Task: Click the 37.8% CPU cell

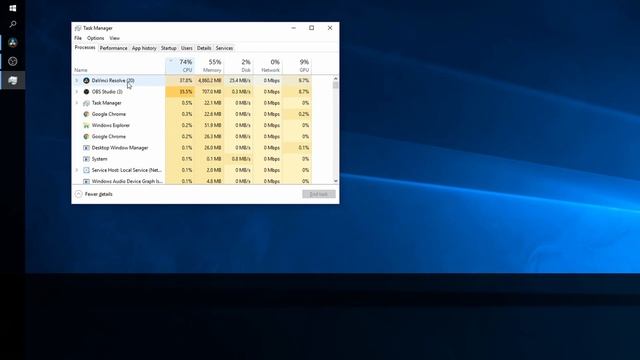Action: [180, 80]
